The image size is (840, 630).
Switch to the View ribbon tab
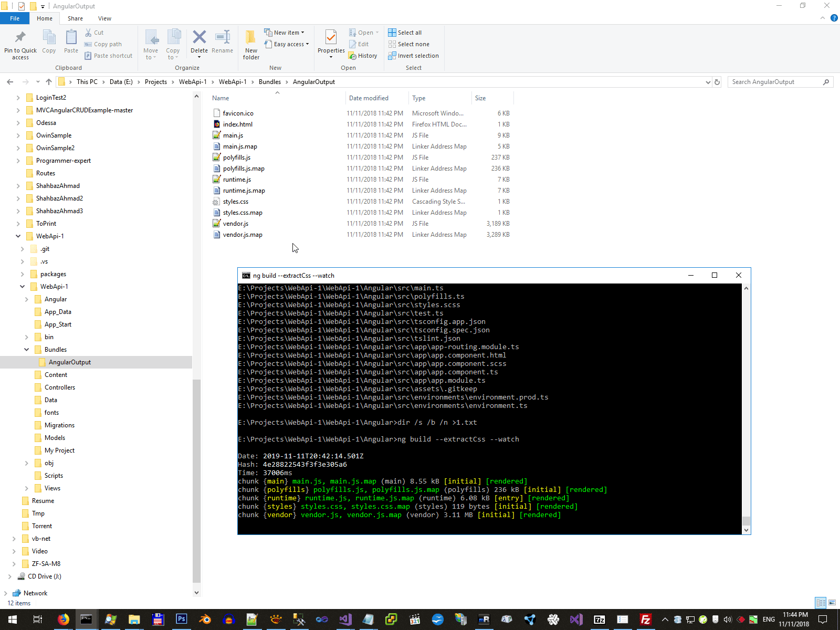pyautogui.click(x=104, y=18)
